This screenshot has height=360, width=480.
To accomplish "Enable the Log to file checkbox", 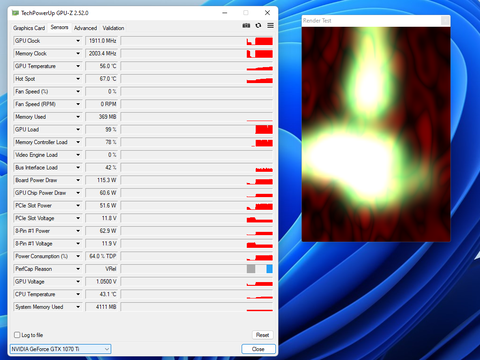I will pyautogui.click(x=17, y=335).
